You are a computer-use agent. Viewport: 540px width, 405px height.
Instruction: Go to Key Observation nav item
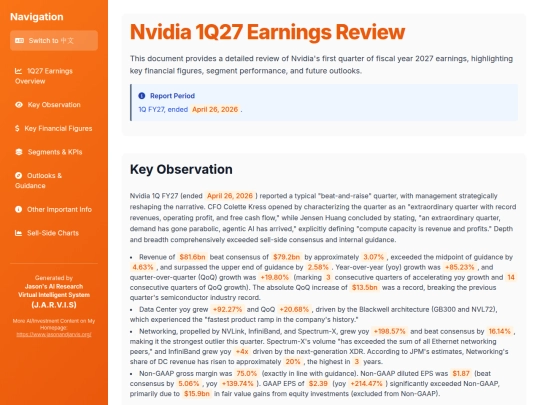[x=54, y=105]
